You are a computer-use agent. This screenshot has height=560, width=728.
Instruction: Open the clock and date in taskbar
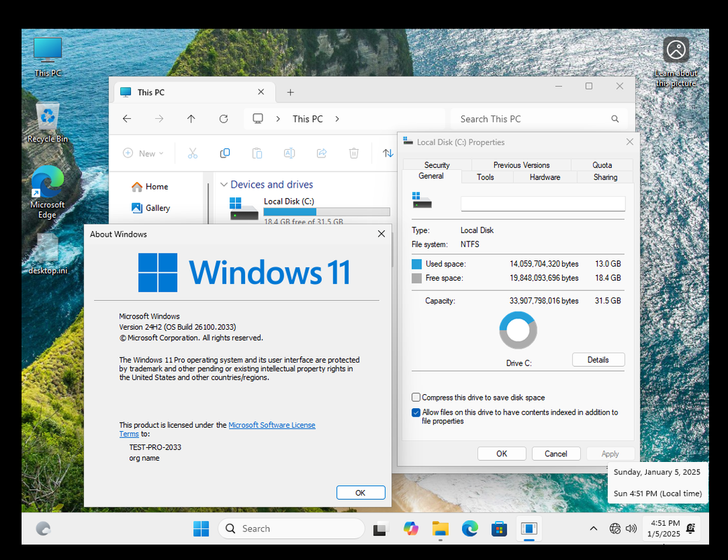[x=664, y=528]
